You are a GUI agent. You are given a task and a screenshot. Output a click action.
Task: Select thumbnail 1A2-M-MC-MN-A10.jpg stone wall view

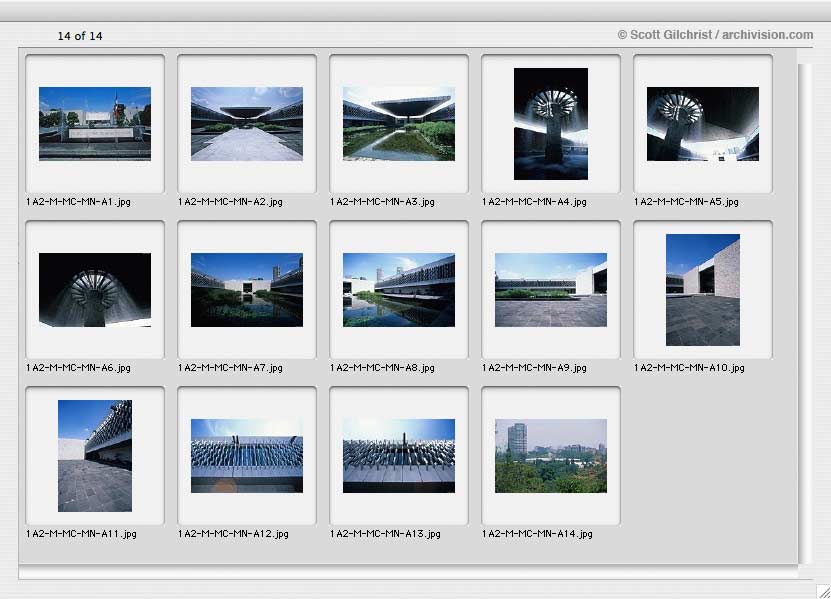[x=703, y=289]
